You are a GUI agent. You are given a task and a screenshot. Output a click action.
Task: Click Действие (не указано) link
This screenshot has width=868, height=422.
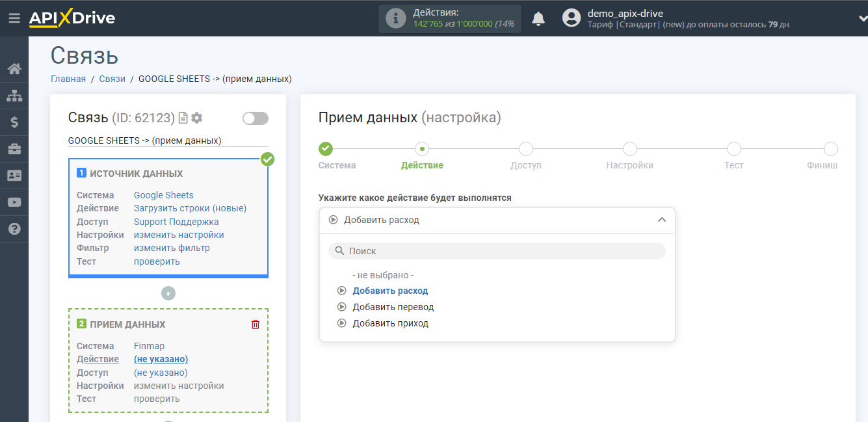161,359
